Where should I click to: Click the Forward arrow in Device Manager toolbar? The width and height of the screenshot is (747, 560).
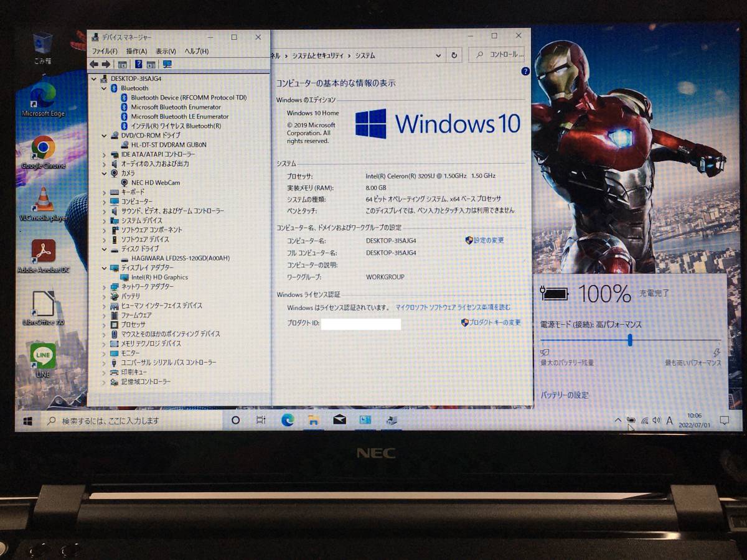(106, 64)
